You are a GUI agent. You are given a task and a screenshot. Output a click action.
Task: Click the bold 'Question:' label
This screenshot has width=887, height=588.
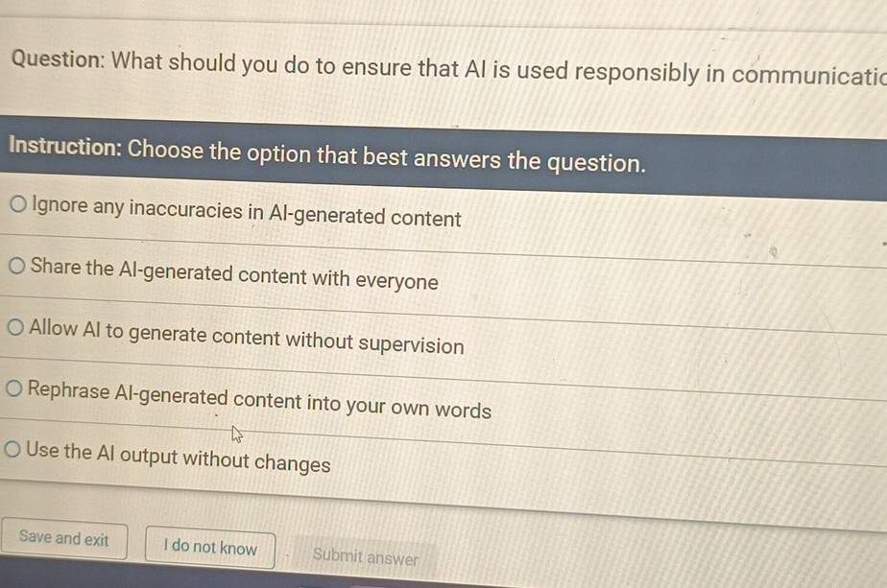point(58,61)
